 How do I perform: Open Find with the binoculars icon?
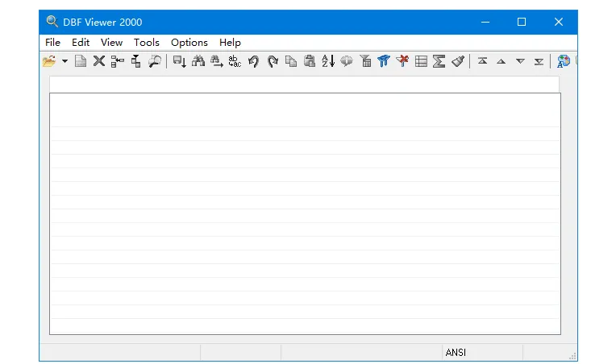point(198,61)
